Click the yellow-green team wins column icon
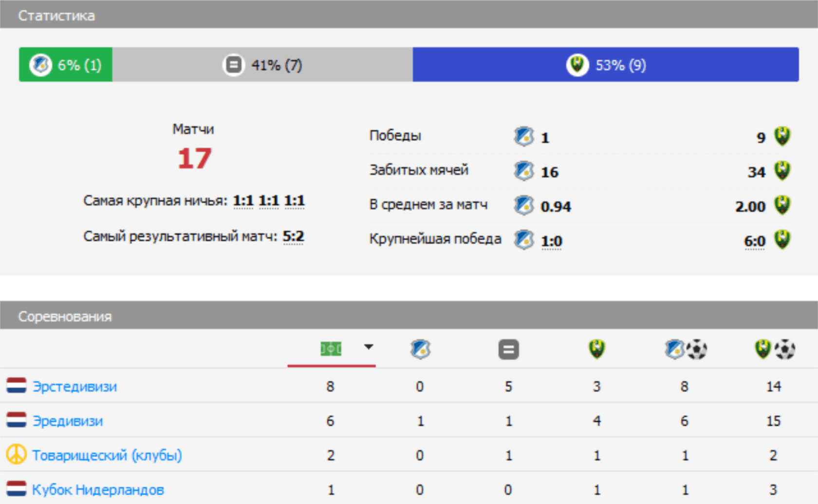The width and height of the screenshot is (818, 504). 596,349
